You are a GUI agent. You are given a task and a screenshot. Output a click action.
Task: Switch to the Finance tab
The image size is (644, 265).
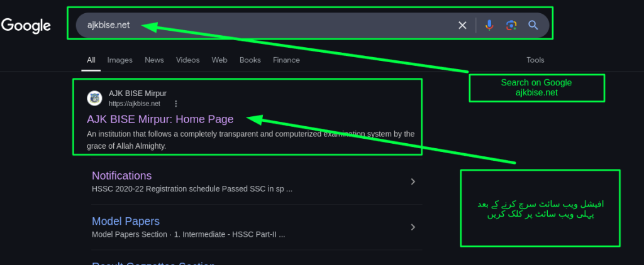(286, 60)
